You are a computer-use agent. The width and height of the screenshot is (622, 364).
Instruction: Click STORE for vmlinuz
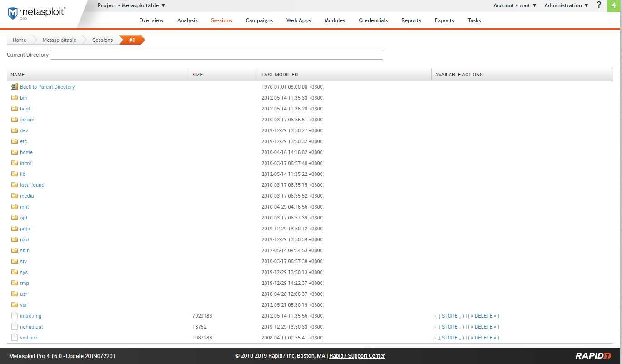[449, 338]
